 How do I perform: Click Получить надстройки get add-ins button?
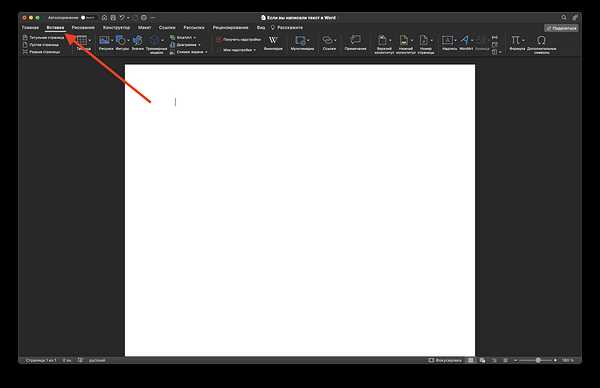[x=239, y=39]
